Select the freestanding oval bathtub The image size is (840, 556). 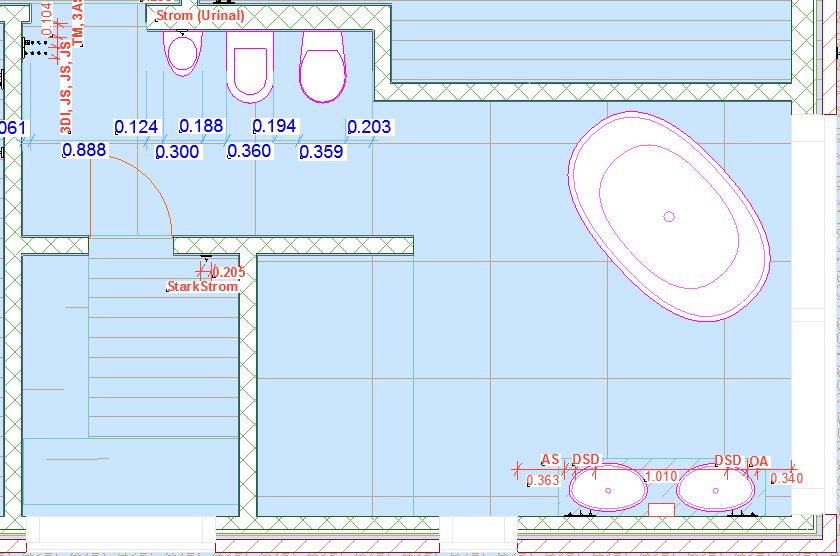669,216
